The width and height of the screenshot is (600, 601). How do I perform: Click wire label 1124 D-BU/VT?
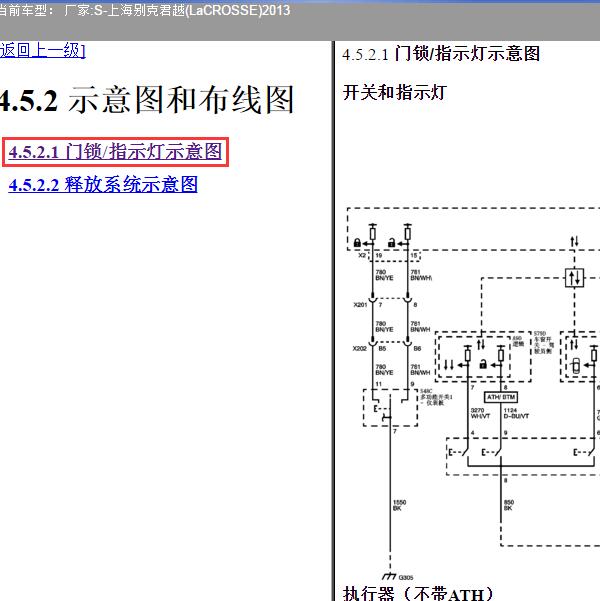click(516, 413)
